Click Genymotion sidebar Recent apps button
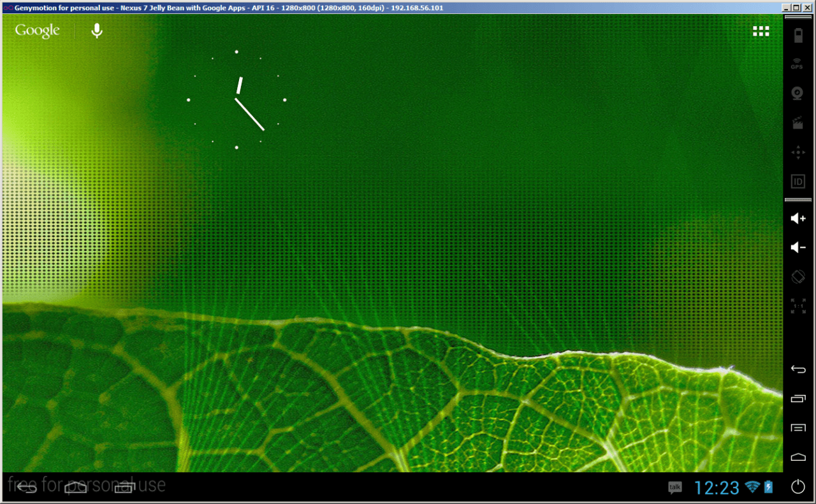This screenshot has width=816, height=504. [798, 398]
